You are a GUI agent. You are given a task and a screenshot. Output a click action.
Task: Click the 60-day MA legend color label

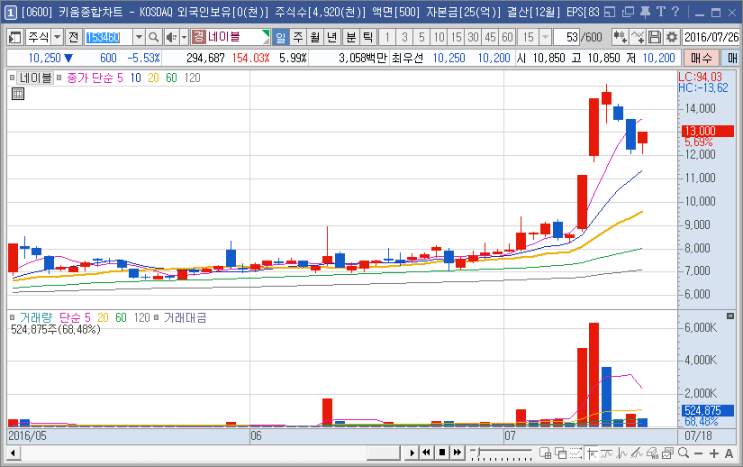click(x=172, y=78)
